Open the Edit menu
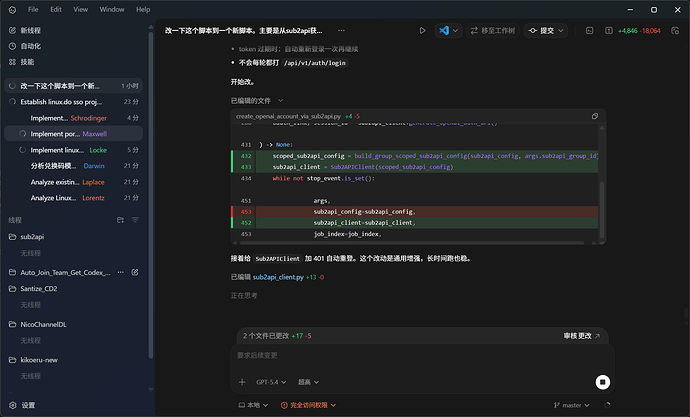Image resolution: width=690 pixels, height=417 pixels. (x=56, y=9)
